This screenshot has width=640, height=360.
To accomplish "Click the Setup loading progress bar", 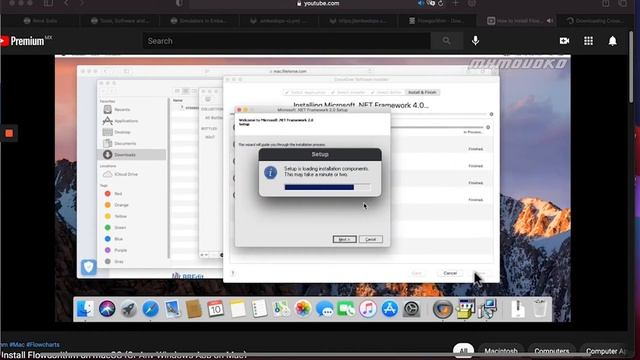I will coord(327,187).
